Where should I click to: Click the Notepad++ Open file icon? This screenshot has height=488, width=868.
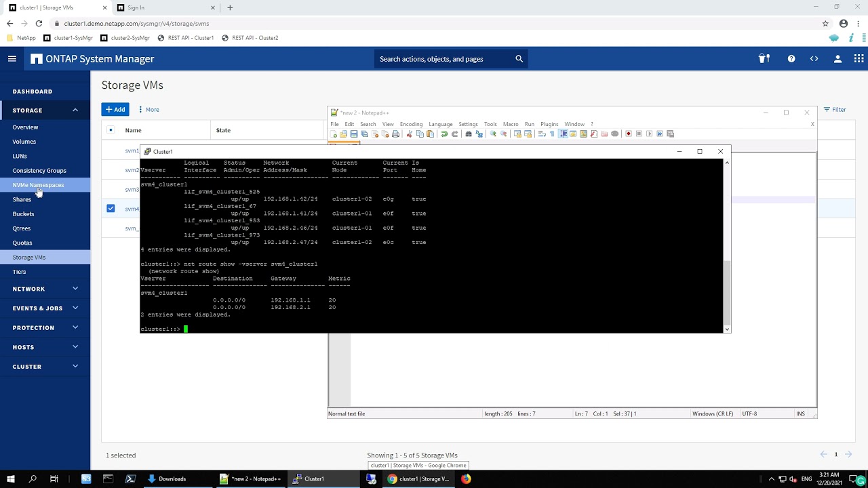tap(343, 134)
